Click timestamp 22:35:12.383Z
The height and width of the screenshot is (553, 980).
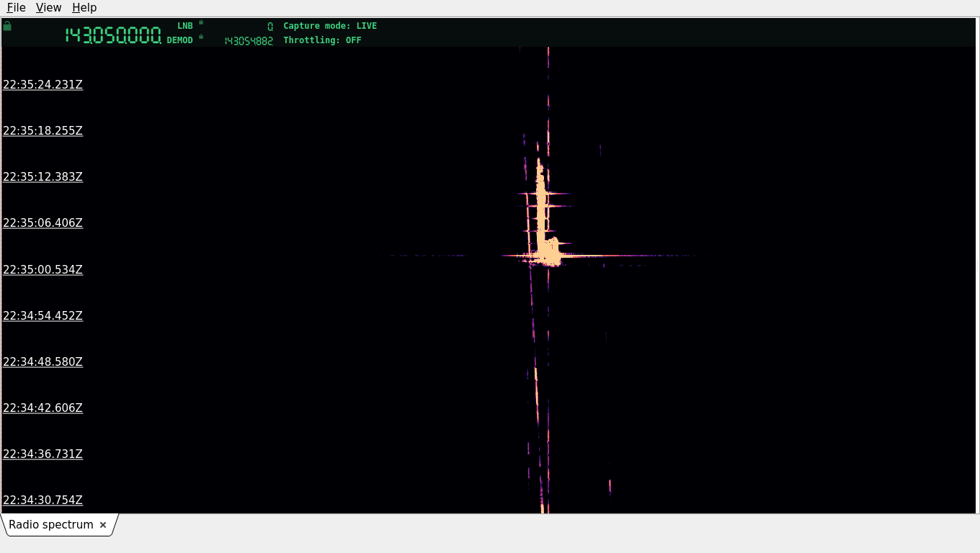point(43,176)
